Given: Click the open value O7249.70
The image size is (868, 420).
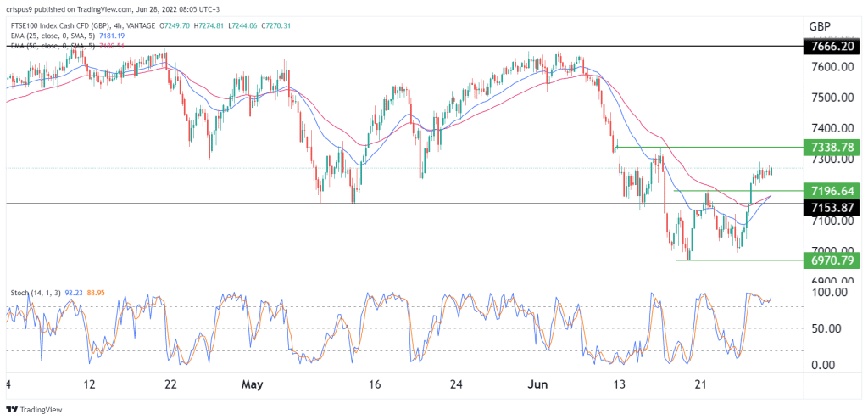Looking at the screenshot, I should [176, 26].
